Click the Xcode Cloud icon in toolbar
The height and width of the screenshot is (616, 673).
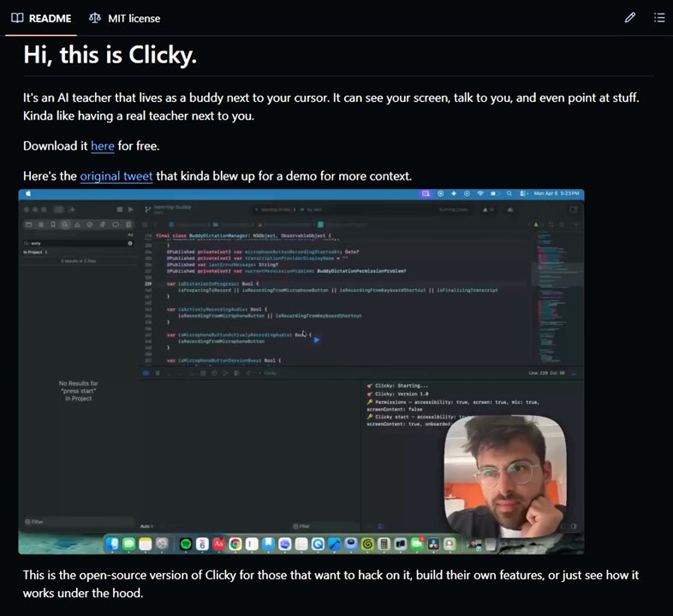510,210
